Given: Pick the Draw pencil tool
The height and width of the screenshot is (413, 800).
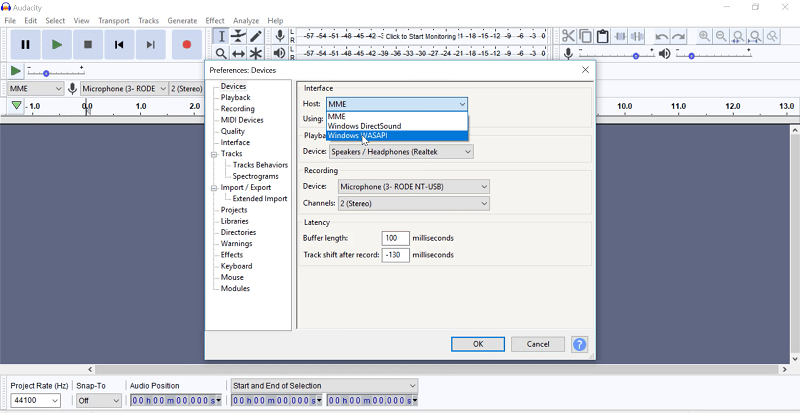Looking at the screenshot, I should point(257,36).
